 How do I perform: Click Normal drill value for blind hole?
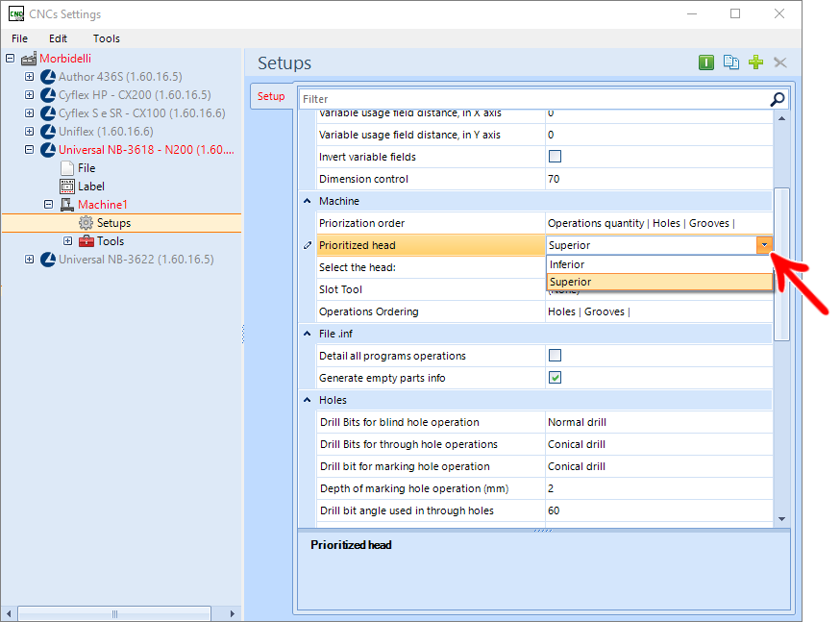(577, 422)
